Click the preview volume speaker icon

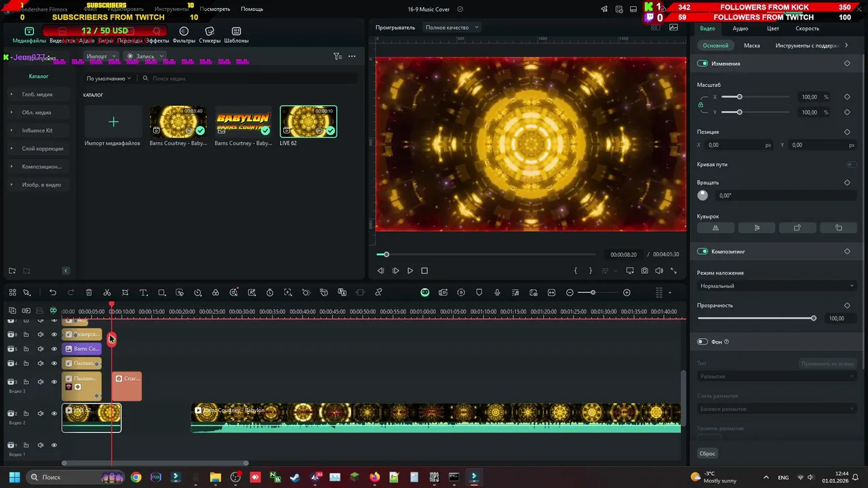[659, 270]
